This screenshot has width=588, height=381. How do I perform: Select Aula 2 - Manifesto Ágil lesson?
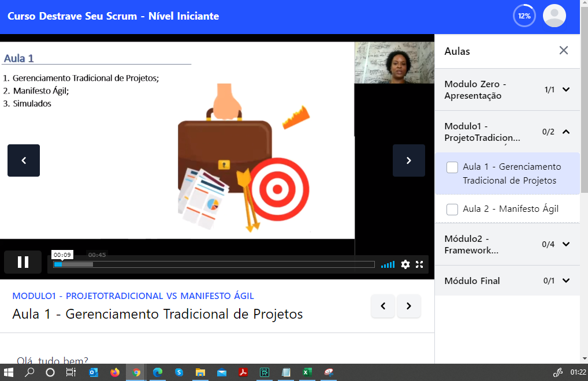pos(511,209)
